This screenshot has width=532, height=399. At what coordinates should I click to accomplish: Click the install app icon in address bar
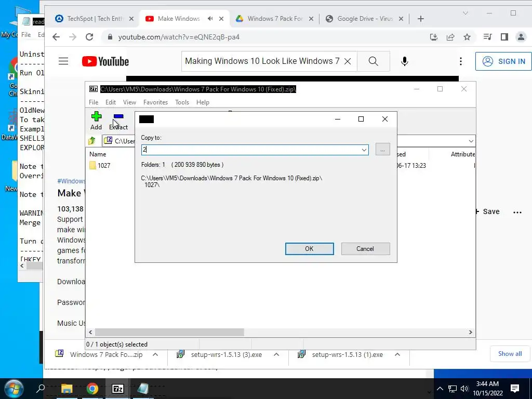coord(434,37)
